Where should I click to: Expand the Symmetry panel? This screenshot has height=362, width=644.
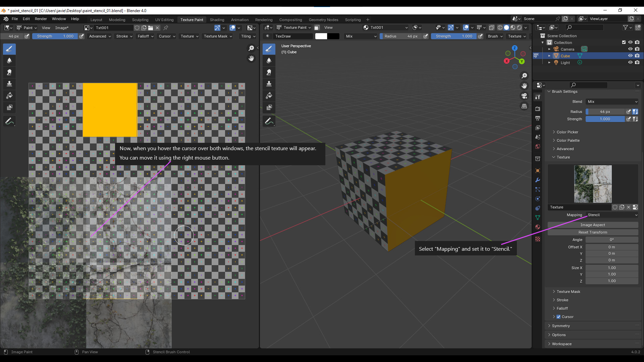pos(560,326)
